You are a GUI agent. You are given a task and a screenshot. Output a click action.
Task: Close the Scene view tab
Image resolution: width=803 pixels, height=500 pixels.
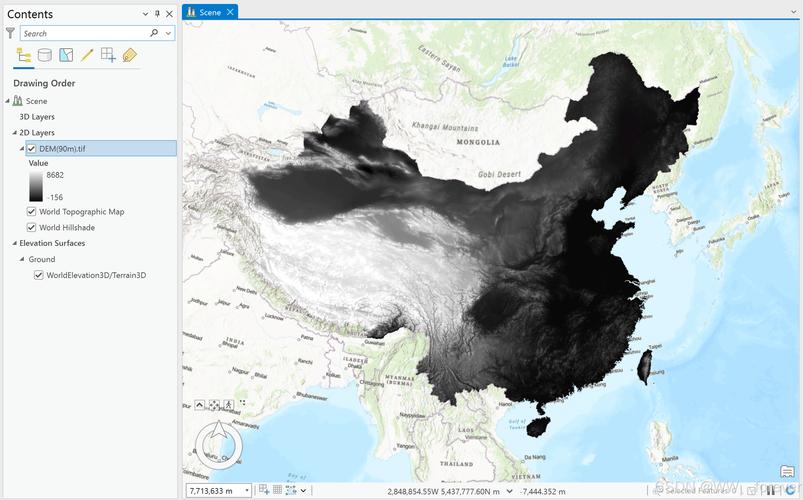point(230,12)
